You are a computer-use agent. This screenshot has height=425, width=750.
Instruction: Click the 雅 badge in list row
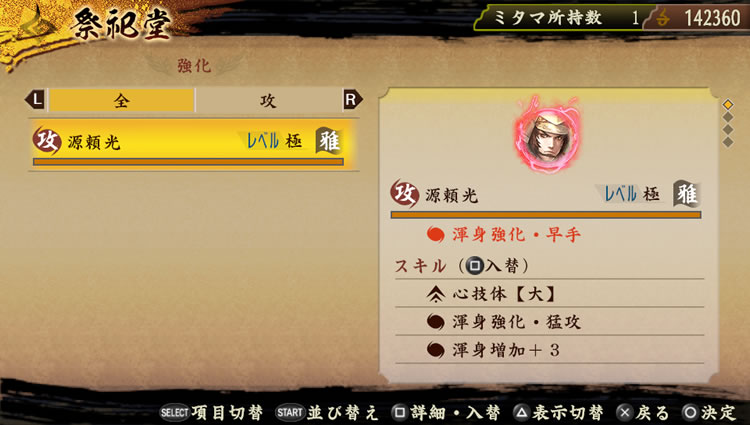pos(329,141)
